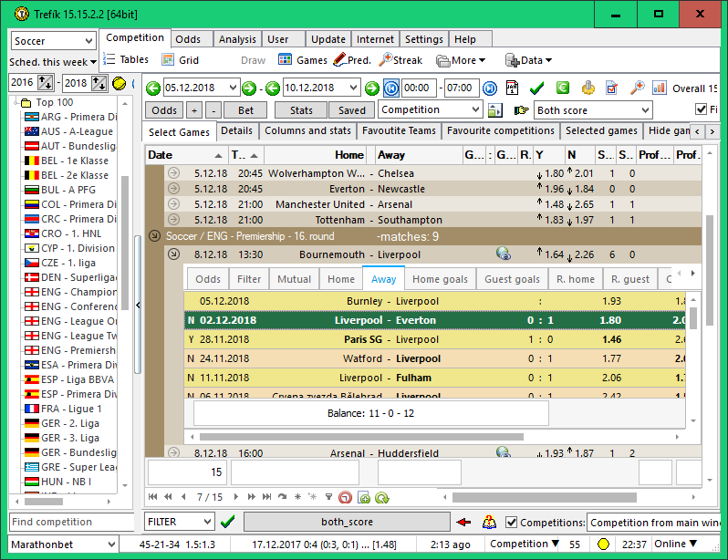
Task: Expand the Everton - Newcastle match row
Action: click(173, 189)
